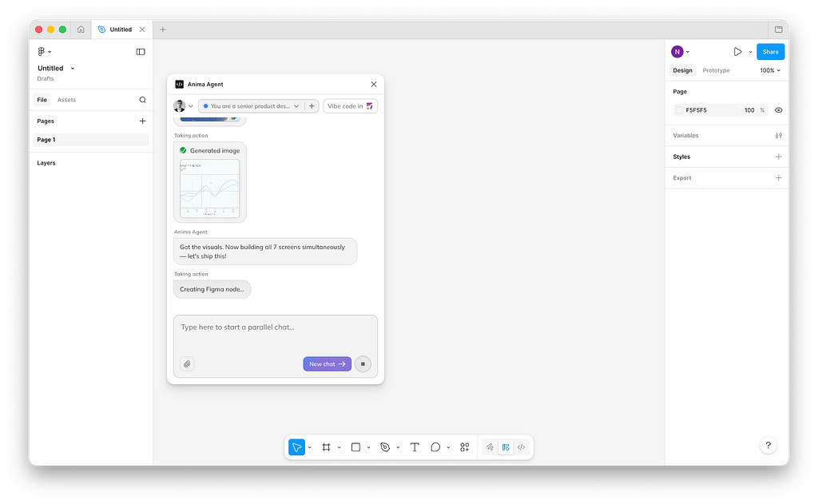818x504 pixels.
Task: Select the Comment tool
Action: tap(435, 447)
